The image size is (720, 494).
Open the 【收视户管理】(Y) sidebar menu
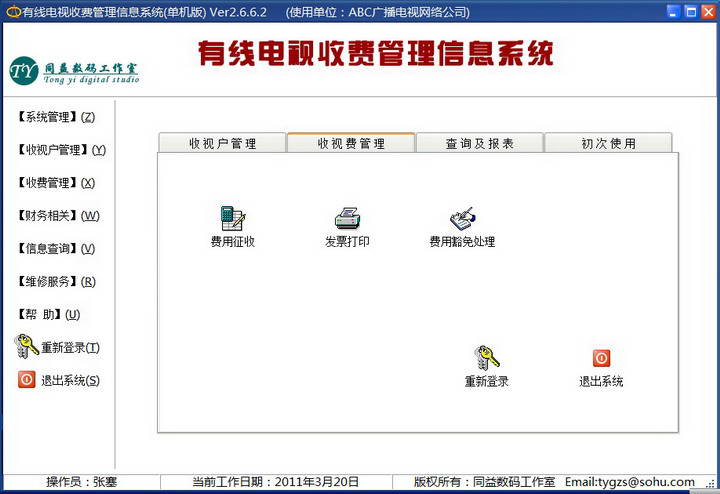coord(62,150)
